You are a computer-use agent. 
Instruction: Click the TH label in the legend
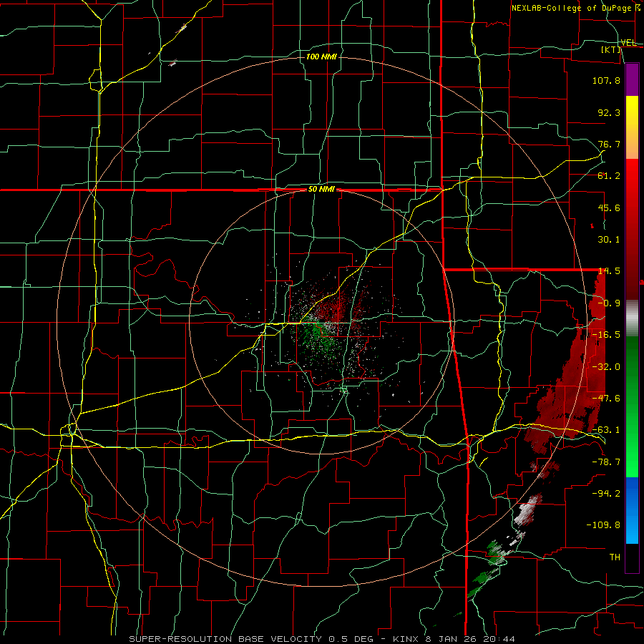615,557
